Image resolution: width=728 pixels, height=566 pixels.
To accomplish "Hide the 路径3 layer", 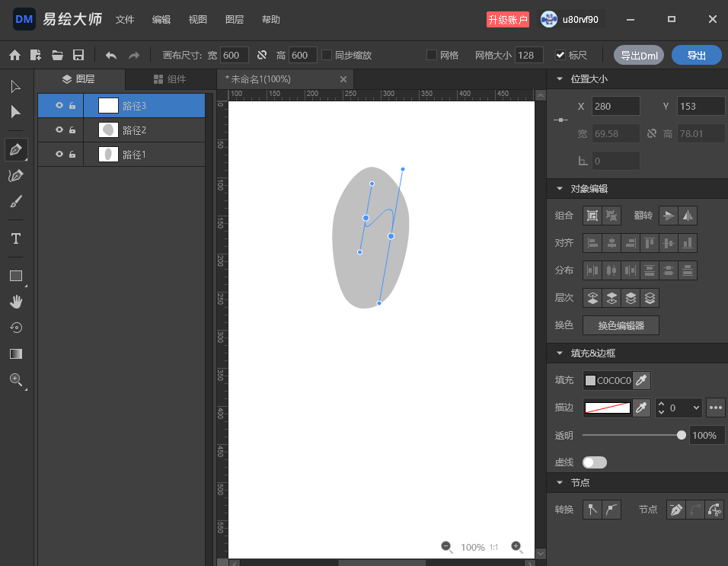I will (59, 105).
